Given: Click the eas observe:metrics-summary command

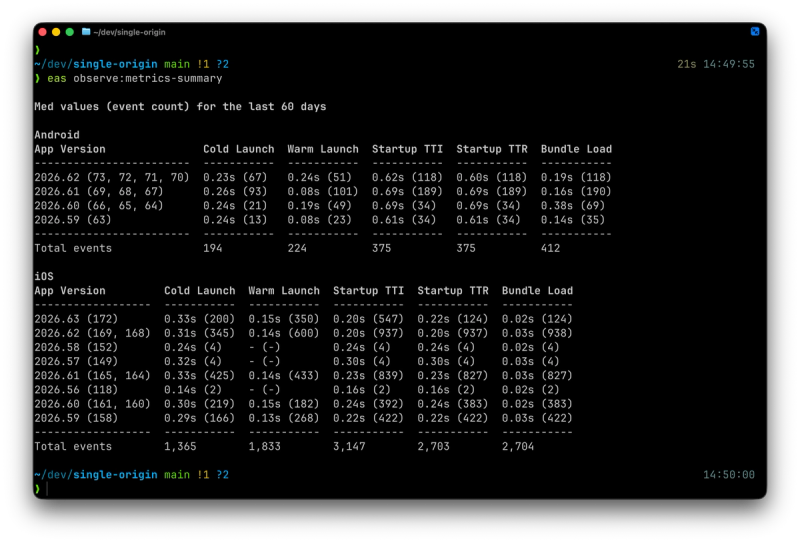Looking at the screenshot, I should 135,79.
